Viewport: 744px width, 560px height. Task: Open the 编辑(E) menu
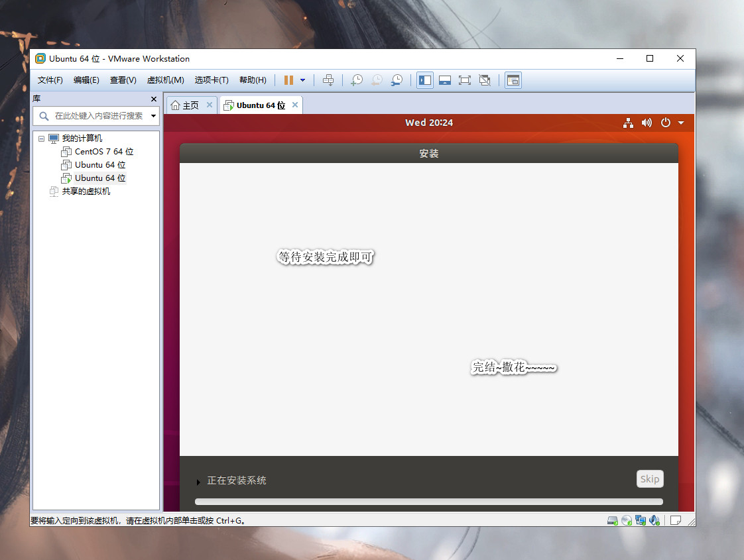coord(86,80)
